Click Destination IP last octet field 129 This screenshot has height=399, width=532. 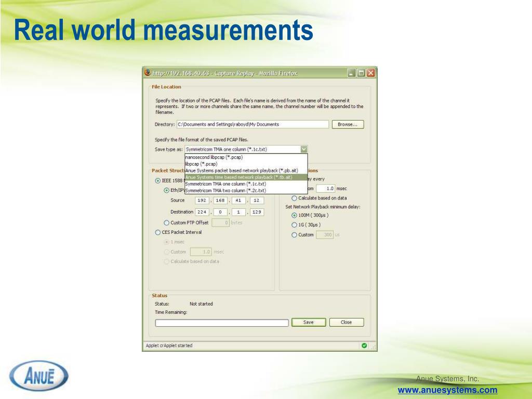click(257, 212)
